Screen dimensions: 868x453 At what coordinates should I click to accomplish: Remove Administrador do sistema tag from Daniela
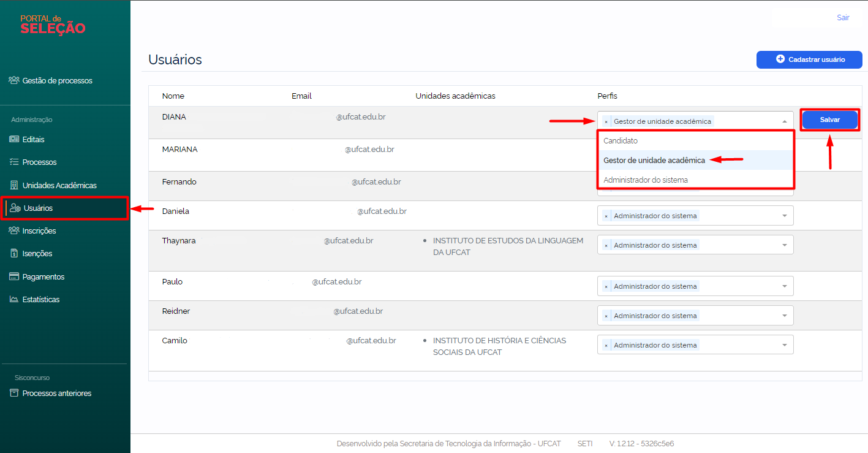[606, 216]
